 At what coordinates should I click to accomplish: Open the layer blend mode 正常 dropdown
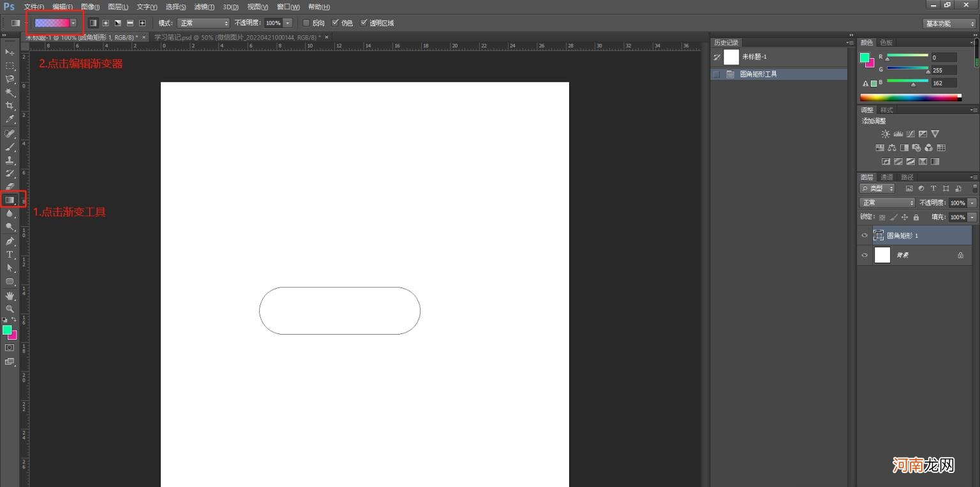coord(887,203)
